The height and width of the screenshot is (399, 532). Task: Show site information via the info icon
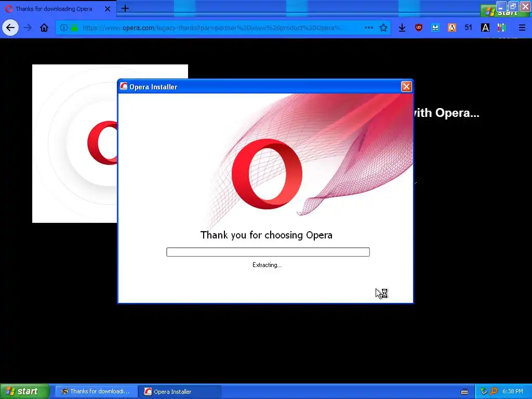[64, 28]
